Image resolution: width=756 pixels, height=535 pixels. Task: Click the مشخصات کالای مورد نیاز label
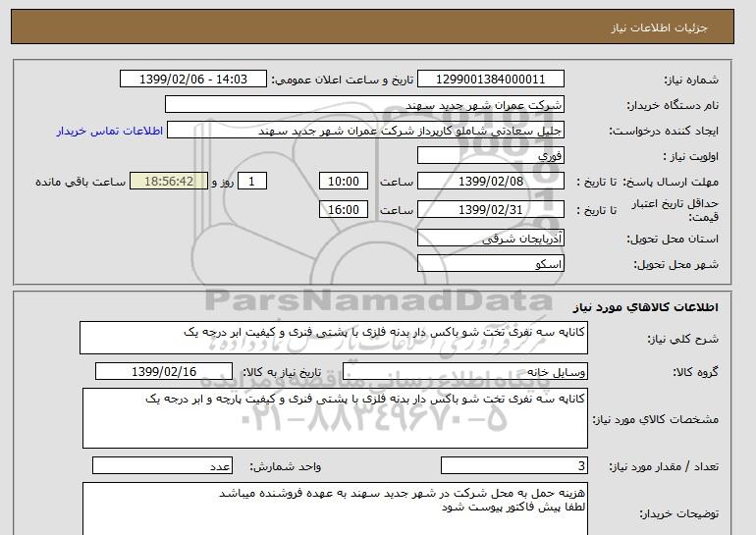[x=655, y=419]
